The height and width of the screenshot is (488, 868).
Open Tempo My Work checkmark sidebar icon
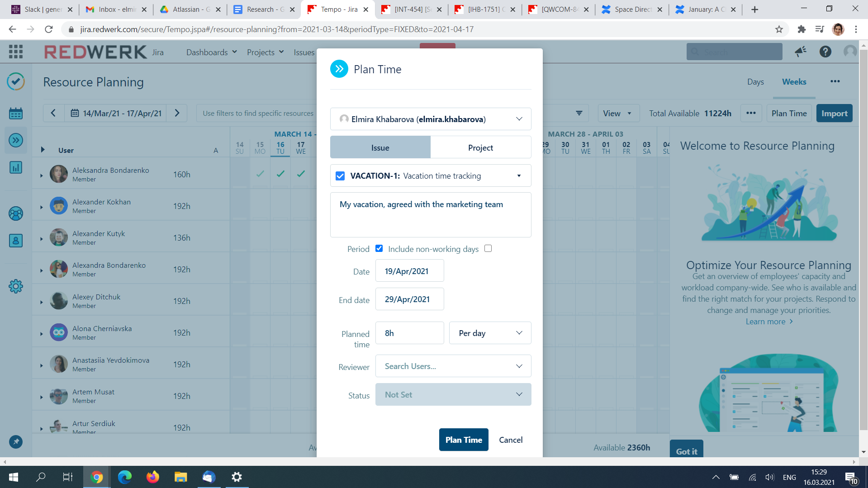point(16,82)
